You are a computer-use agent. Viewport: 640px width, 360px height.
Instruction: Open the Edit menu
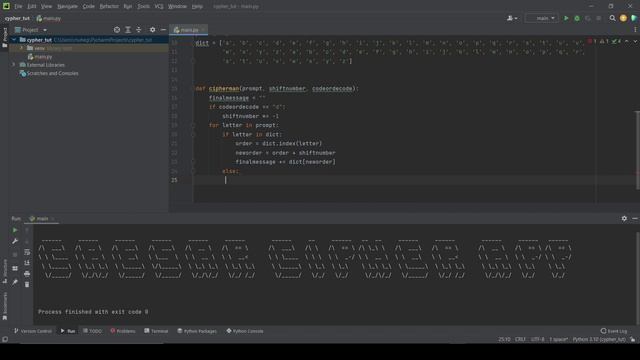31,7
